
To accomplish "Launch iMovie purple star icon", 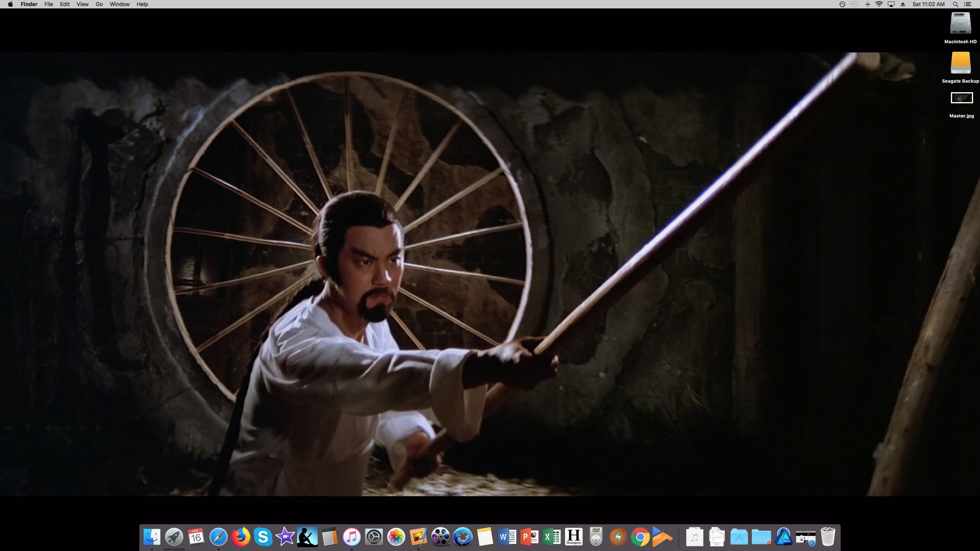I will tap(285, 537).
